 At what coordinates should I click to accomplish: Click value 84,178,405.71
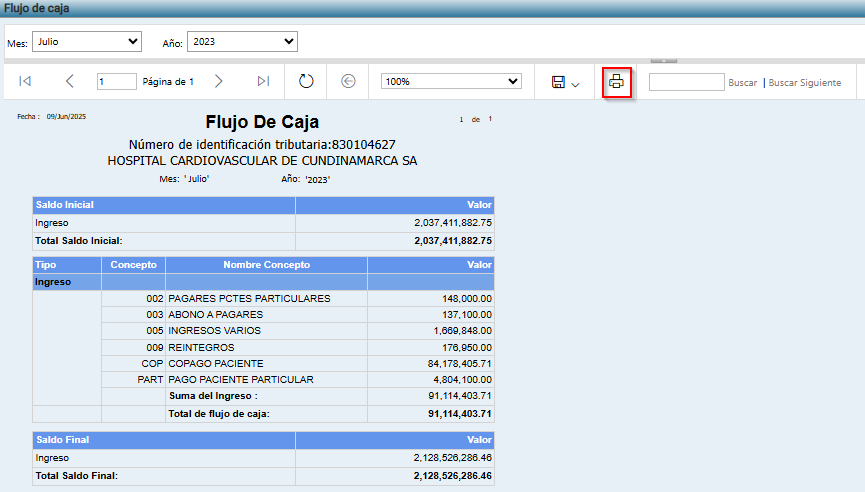tap(460, 363)
